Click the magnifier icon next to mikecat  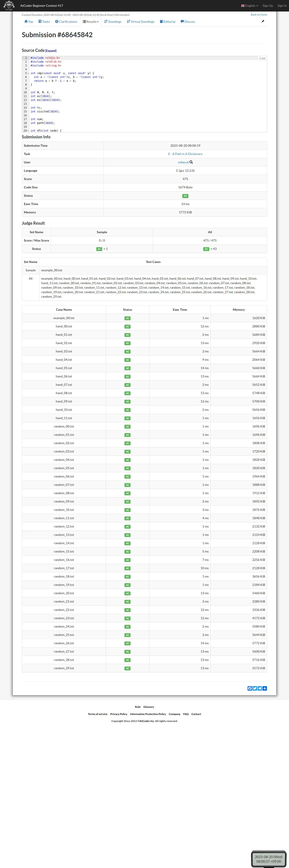coord(191,162)
